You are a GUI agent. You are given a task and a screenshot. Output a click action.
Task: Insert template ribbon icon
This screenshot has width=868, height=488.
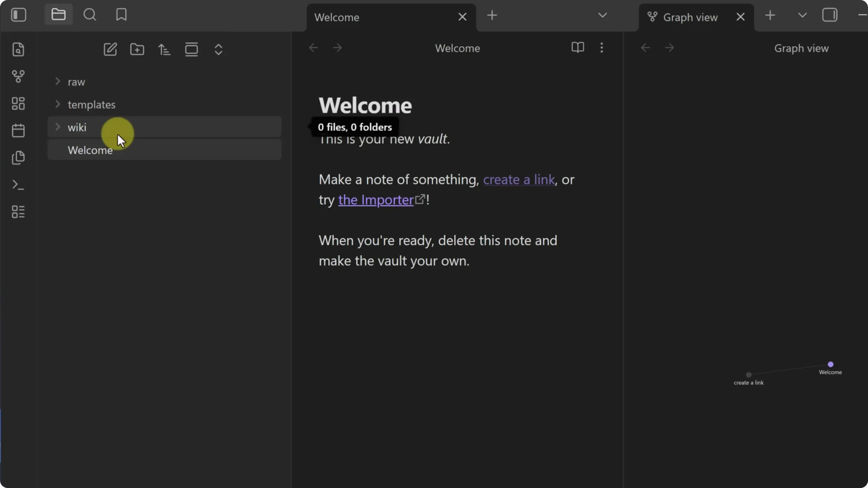(x=18, y=158)
